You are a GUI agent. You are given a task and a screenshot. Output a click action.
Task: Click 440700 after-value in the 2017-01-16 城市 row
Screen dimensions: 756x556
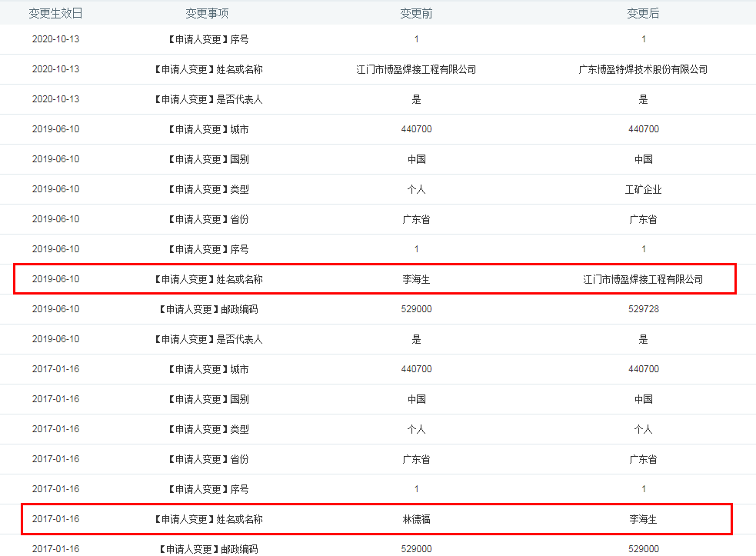(643, 369)
